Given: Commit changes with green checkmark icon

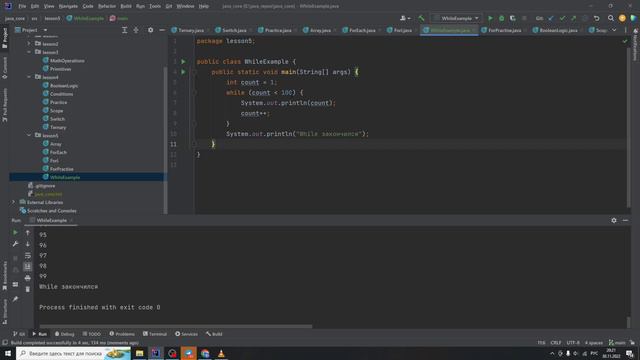Looking at the screenshot, I should 562,18.
